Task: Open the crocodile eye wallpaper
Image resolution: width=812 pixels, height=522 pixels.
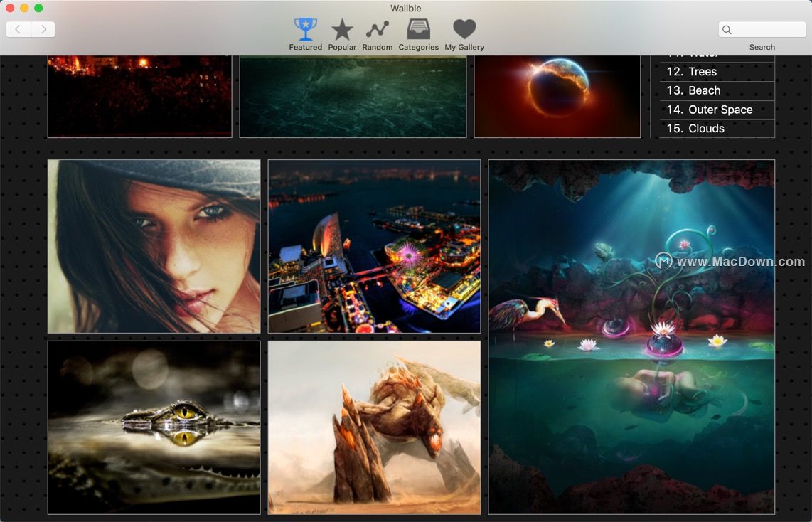Action: point(154,427)
